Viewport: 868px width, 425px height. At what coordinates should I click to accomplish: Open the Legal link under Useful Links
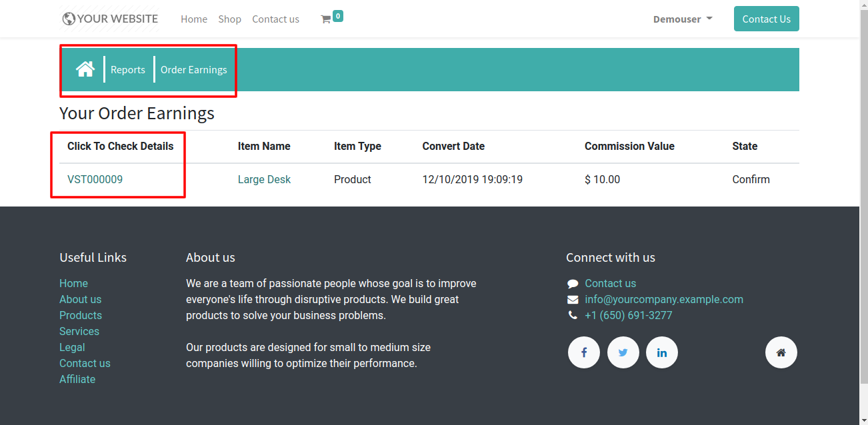click(x=72, y=347)
